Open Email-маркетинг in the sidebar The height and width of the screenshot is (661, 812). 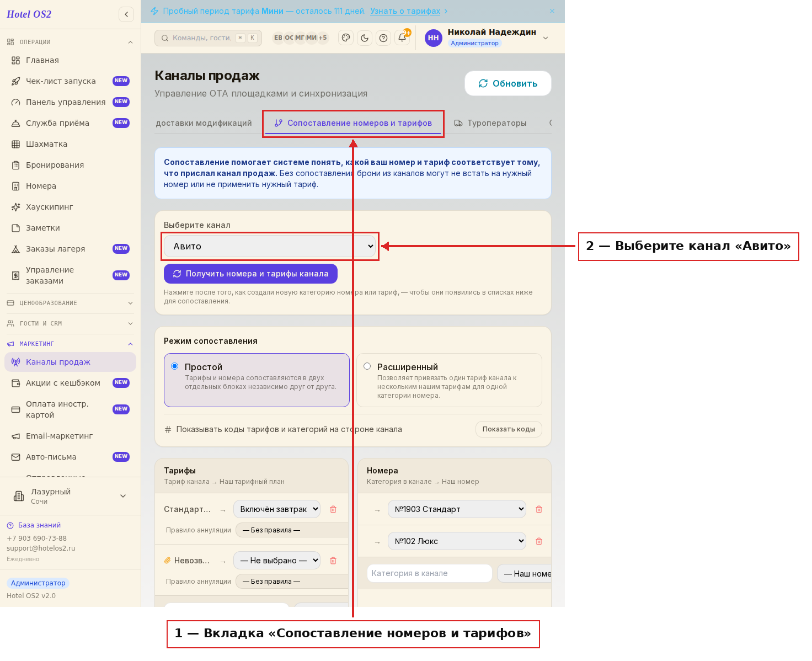[70, 436]
